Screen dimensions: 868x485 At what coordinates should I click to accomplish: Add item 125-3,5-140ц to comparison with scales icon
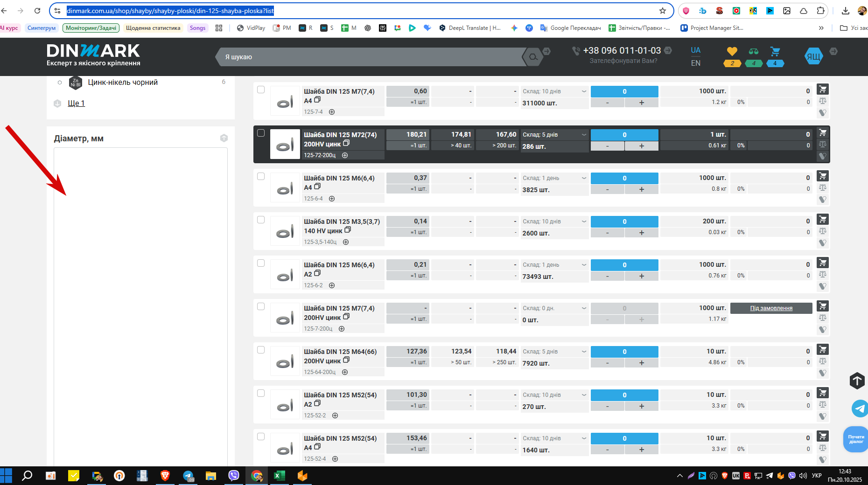click(x=823, y=231)
